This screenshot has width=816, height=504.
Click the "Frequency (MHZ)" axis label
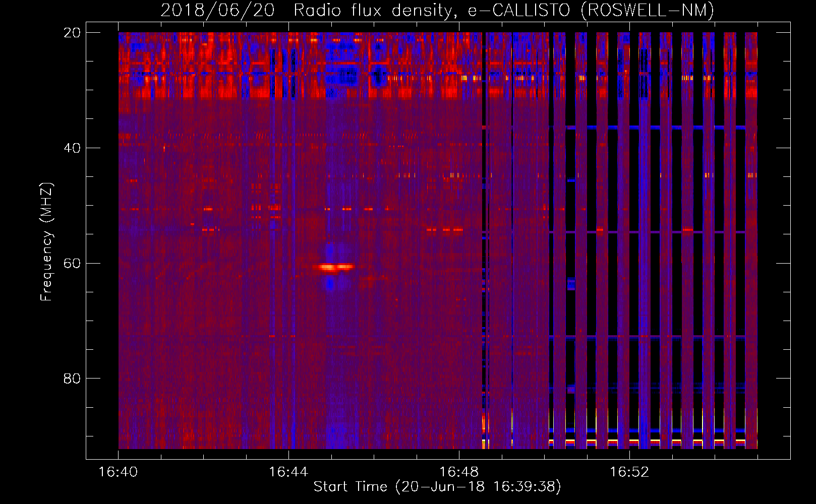click(x=46, y=242)
